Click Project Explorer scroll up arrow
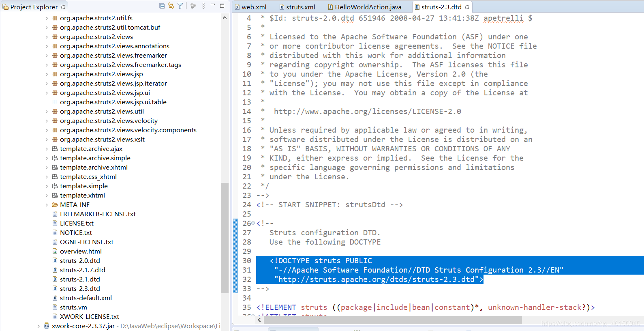 click(x=225, y=18)
